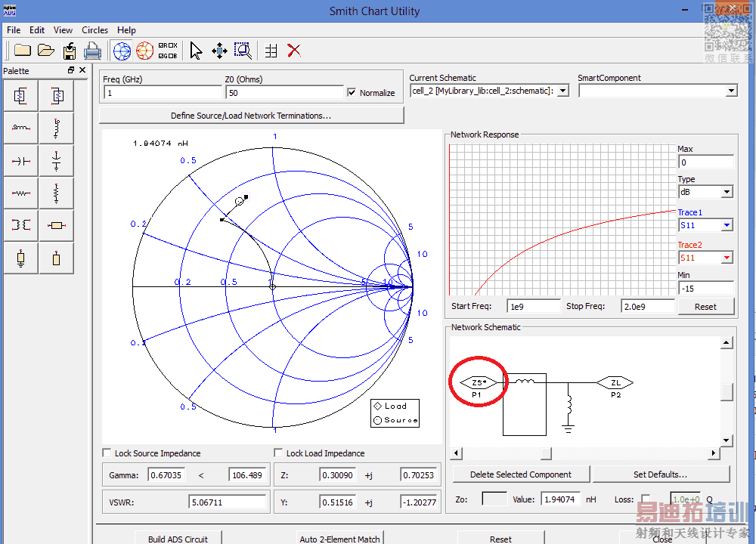Click Define Source/Load Network Terminations button

coord(251,116)
